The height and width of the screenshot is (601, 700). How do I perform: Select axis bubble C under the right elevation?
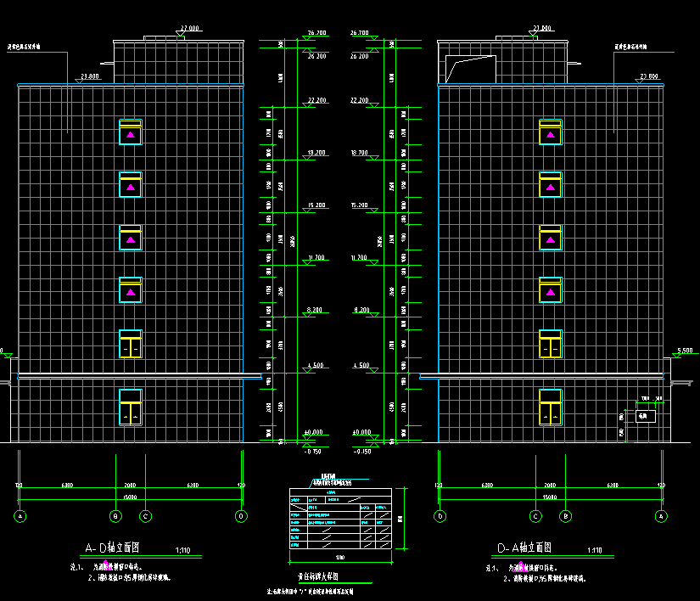(x=535, y=515)
